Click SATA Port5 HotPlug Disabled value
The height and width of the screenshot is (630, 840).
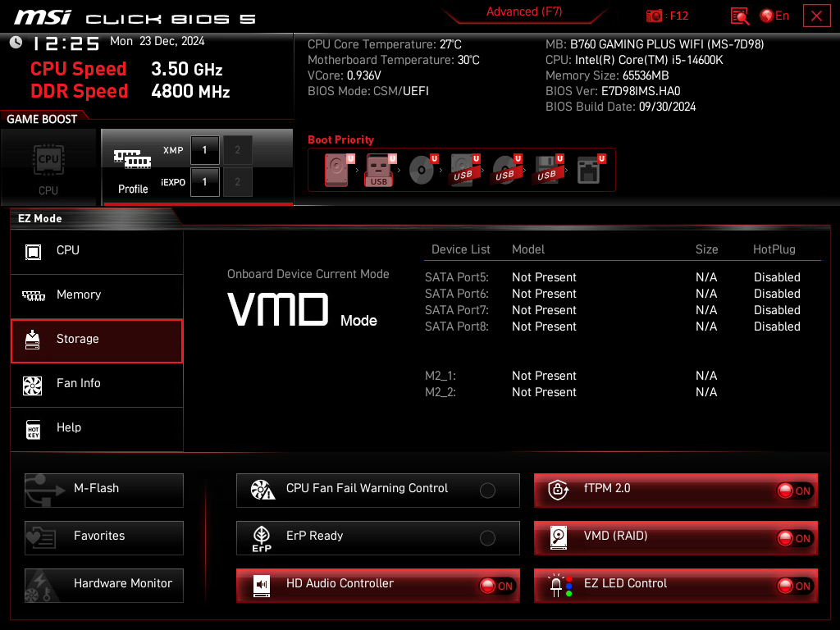point(777,277)
